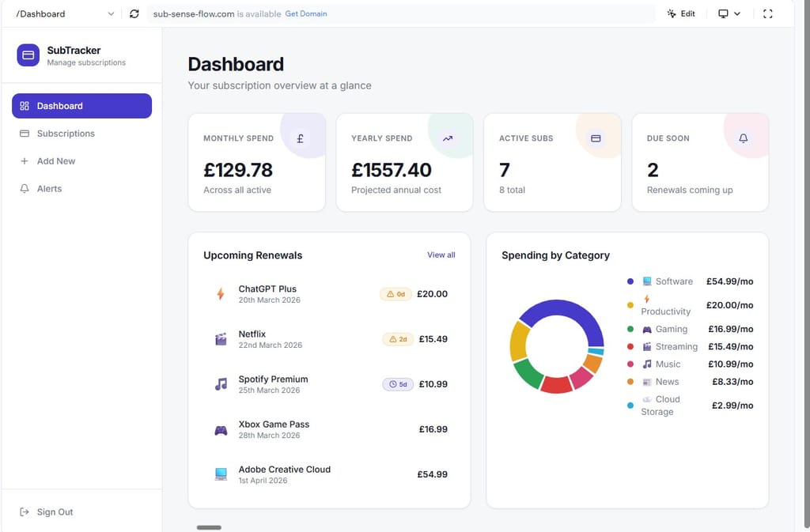The width and height of the screenshot is (810, 532).
Task: Click the horizontal scrollbar at the bottom
Action: point(209,526)
